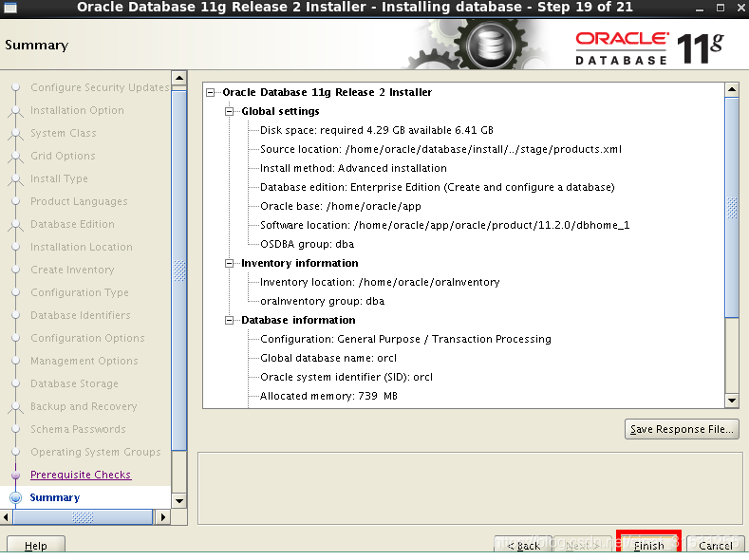Select 'Inventory location: /home/oracle/oraInventory' row
Screen dimensions: 749x560
click(380, 282)
